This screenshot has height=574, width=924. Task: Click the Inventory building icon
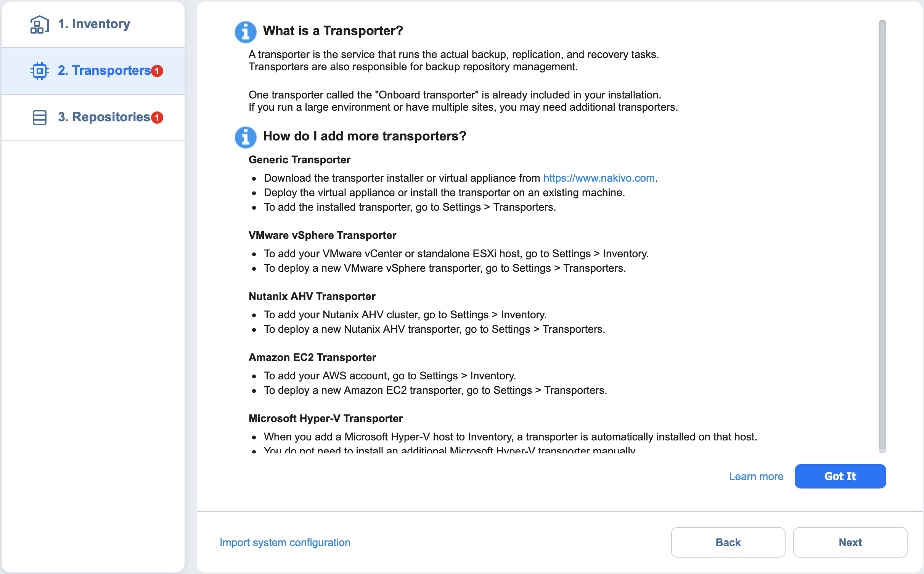(x=39, y=24)
